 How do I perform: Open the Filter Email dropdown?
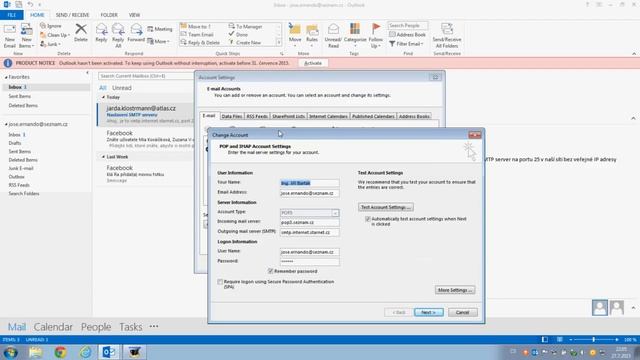point(406,44)
